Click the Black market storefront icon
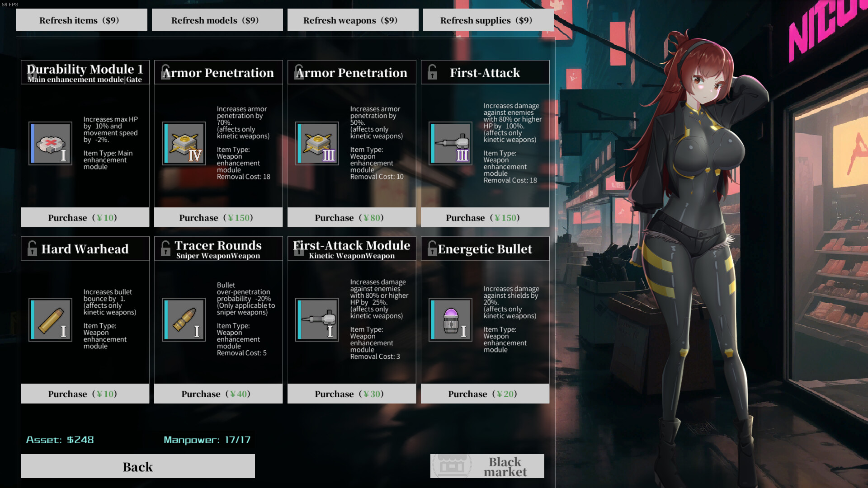 [x=451, y=466]
